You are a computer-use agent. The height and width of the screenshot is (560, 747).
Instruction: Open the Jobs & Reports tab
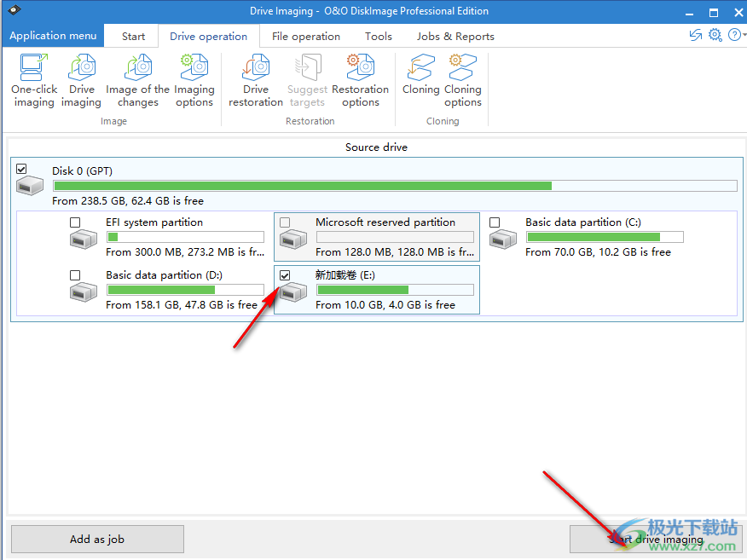pos(455,37)
